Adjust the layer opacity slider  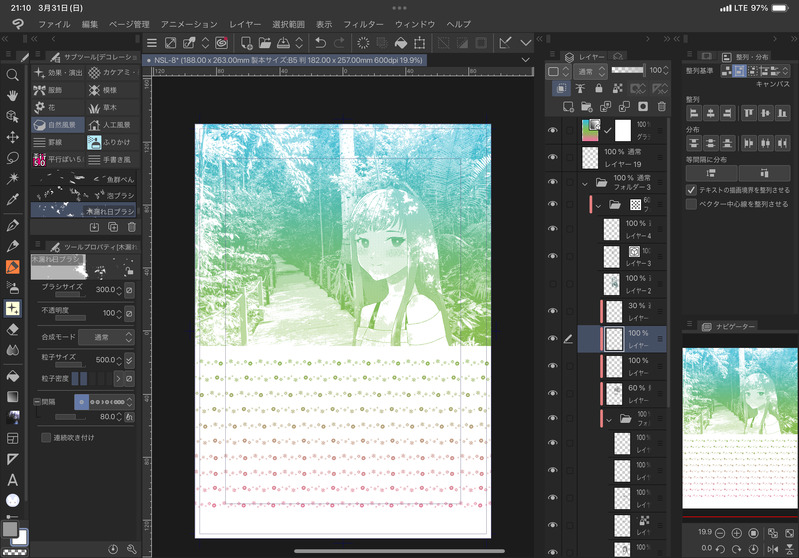[627, 70]
